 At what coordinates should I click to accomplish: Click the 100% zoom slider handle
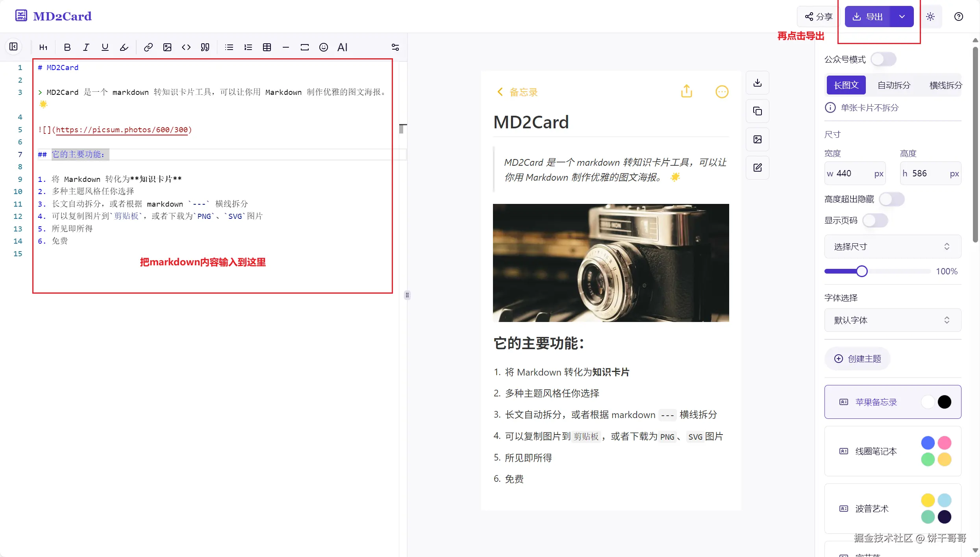(x=861, y=271)
